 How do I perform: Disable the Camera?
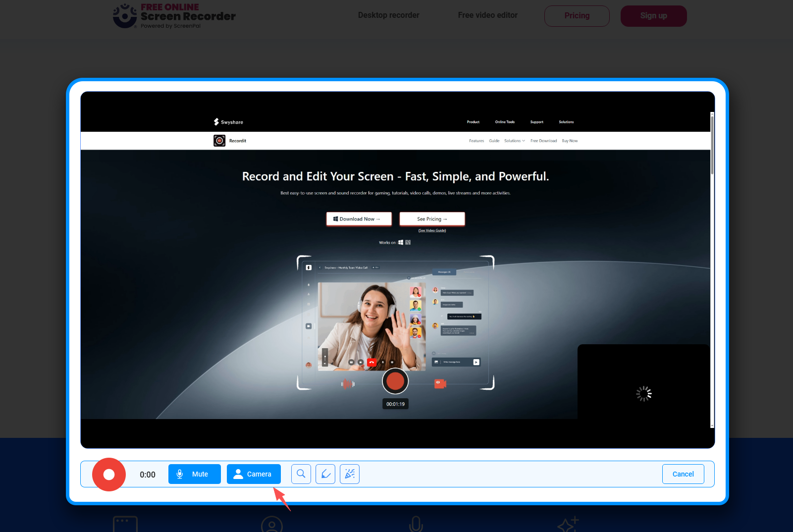pos(253,474)
